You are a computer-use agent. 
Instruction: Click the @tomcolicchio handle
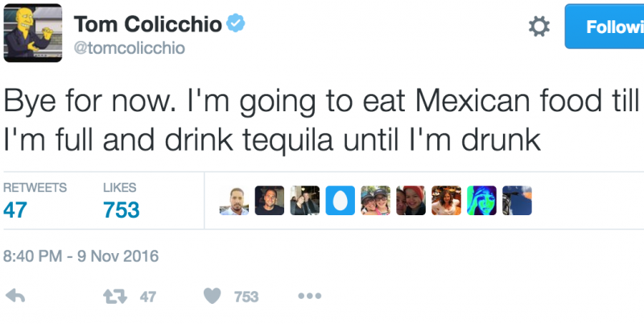click(x=130, y=48)
